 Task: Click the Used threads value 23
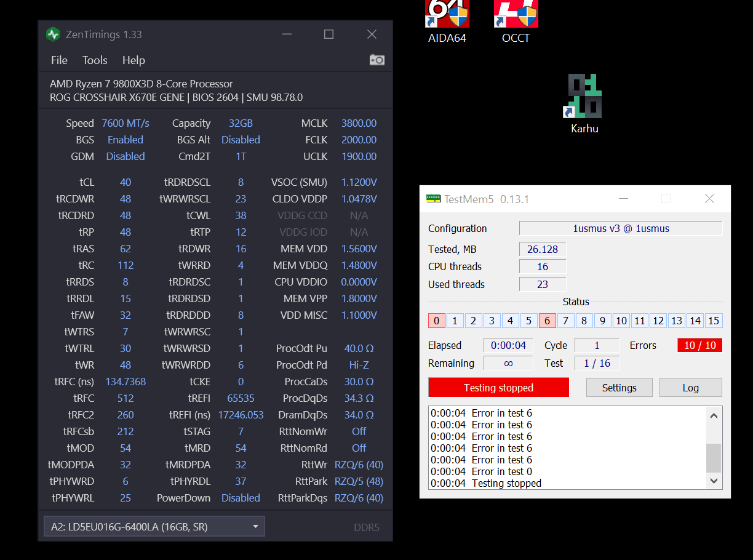tap(543, 284)
